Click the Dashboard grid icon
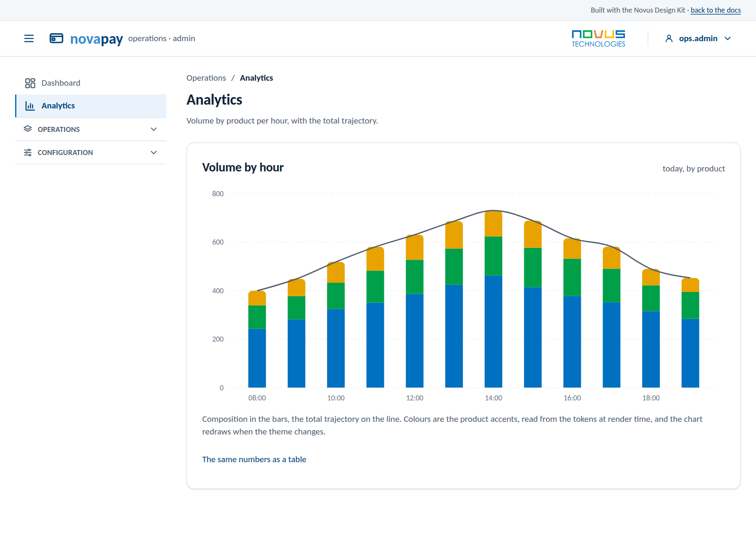 pos(30,83)
